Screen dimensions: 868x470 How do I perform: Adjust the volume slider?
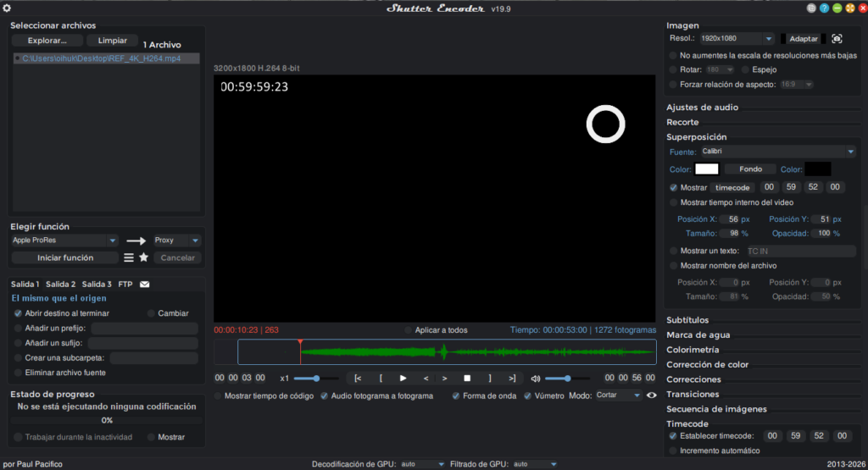(567, 379)
